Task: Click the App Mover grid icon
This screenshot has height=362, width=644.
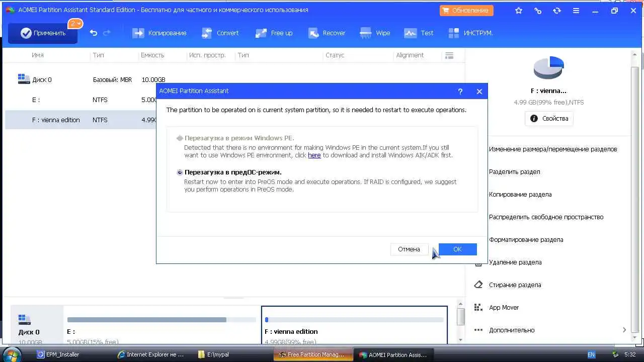Action: [478, 307]
